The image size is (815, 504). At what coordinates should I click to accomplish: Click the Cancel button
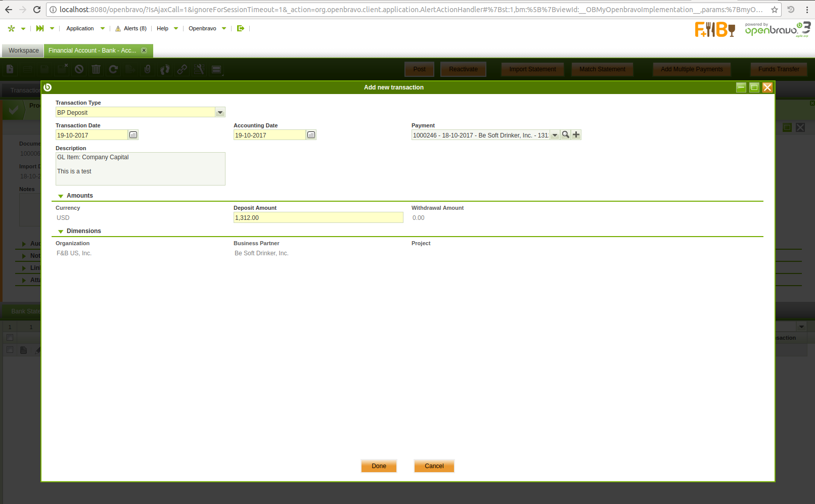pos(434,466)
